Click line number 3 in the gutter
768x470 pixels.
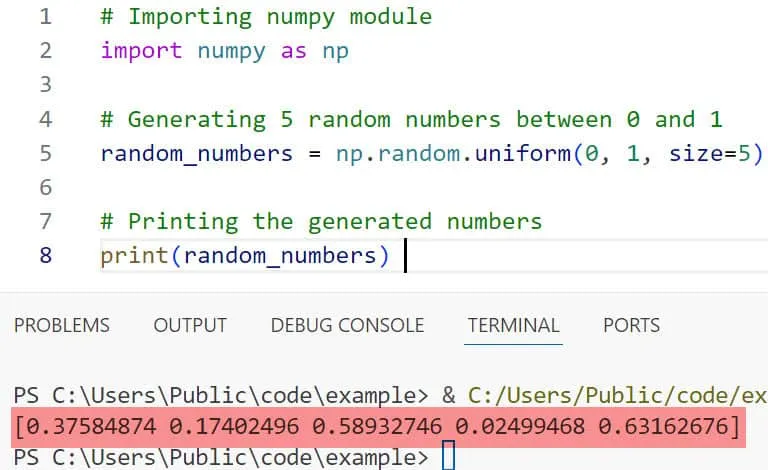pos(46,85)
